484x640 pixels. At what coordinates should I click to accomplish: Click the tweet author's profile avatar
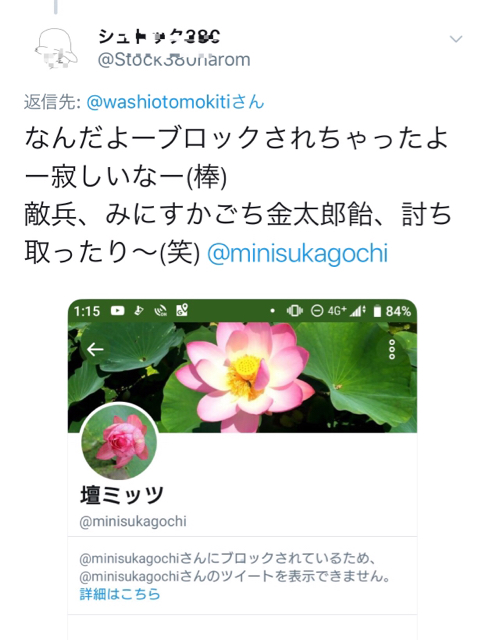[56, 48]
